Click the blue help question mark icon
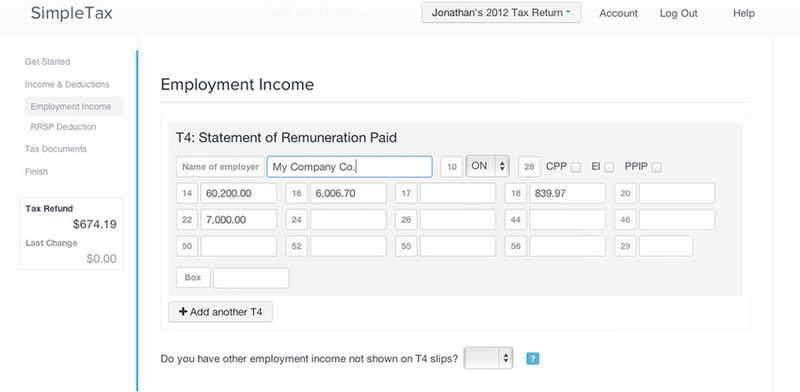The height and width of the screenshot is (392, 800). (533, 359)
